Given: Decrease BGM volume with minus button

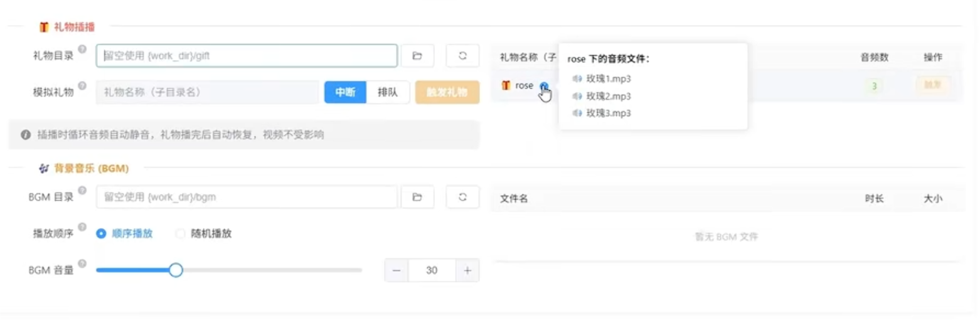Looking at the screenshot, I should tap(397, 270).
